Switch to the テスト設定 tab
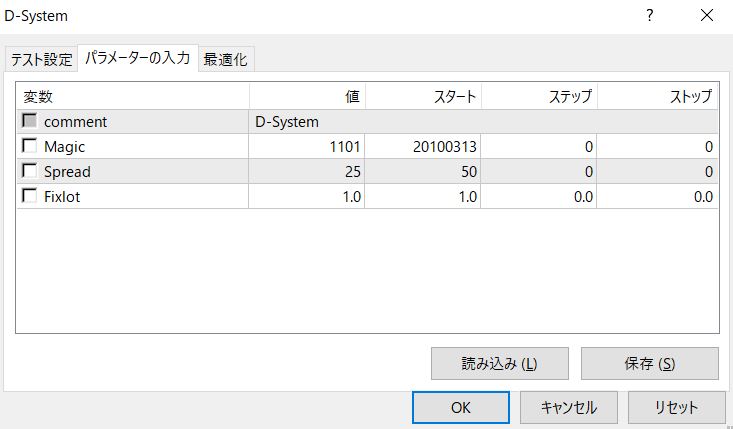This screenshot has height=429, width=733. [x=41, y=59]
